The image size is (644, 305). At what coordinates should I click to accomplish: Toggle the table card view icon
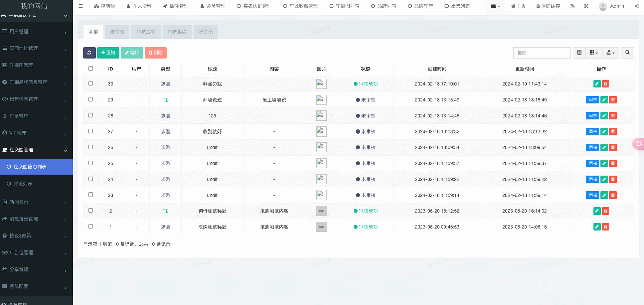[579, 53]
